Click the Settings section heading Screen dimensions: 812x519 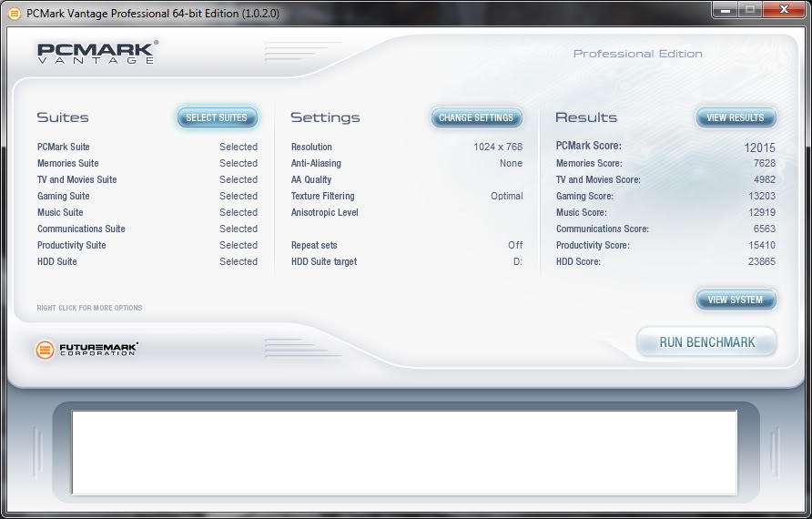[x=325, y=117]
